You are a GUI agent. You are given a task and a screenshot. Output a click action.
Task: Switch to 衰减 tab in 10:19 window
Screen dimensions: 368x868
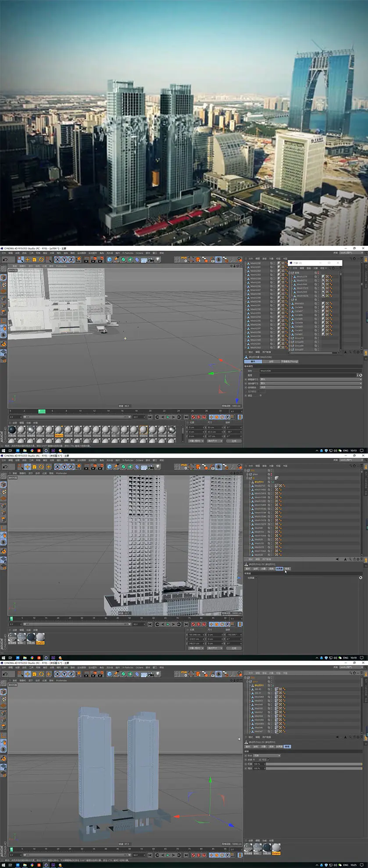287,569
